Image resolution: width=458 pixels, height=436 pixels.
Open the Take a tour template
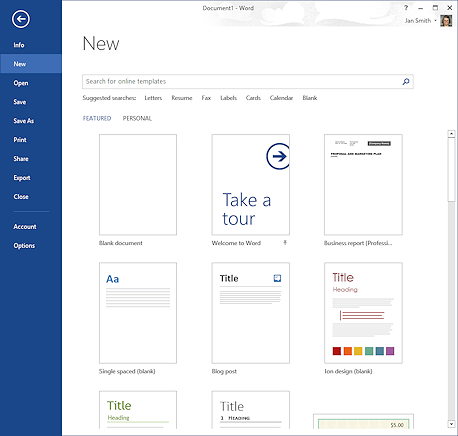click(x=250, y=185)
